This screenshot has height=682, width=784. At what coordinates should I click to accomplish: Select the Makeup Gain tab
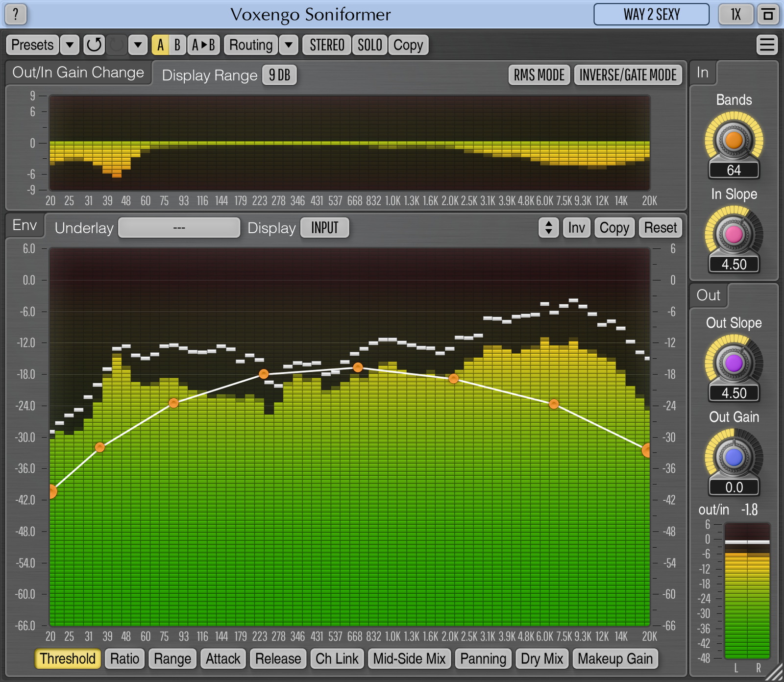point(615,659)
